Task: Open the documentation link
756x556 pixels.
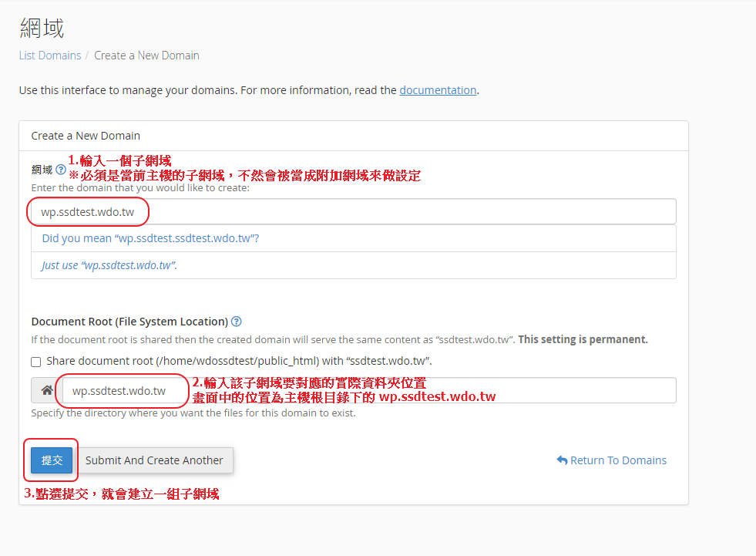Action: pos(438,90)
